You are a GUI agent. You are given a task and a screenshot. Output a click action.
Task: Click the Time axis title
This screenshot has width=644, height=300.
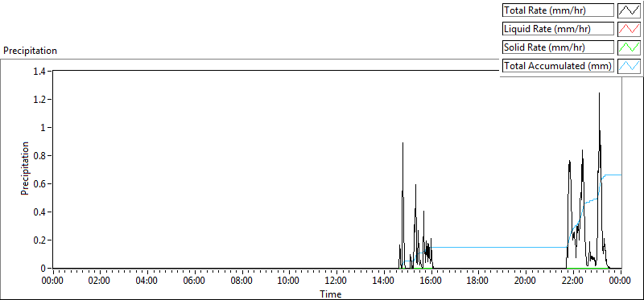pyautogui.click(x=331, y=294)
